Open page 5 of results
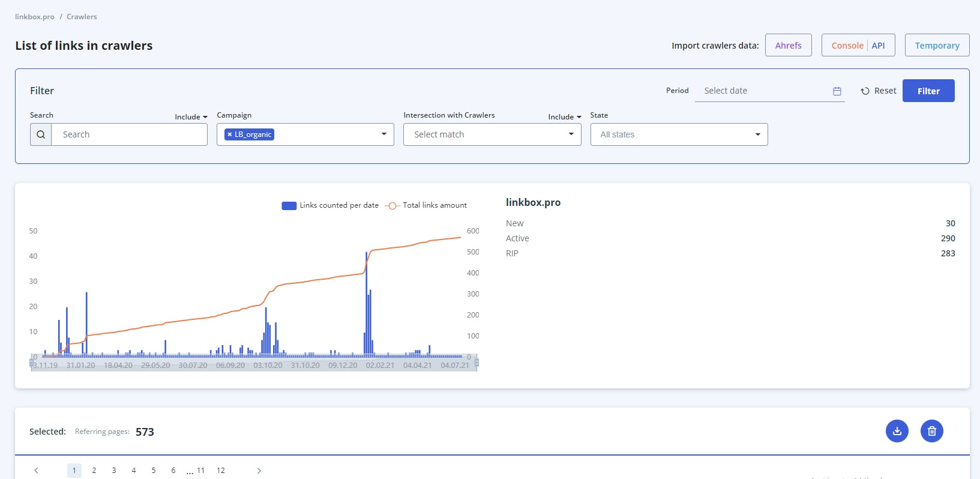Screen dimensions: 980x479 [x=154, y=471]
